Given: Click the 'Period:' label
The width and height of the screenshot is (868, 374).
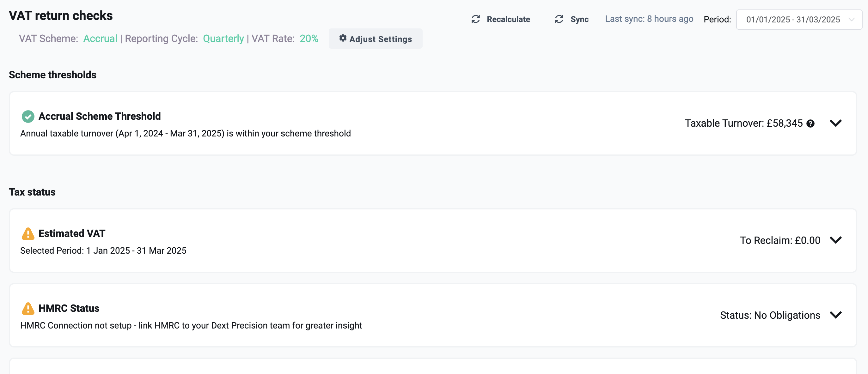Looking at the screenshot, I should tap(718, 20).
